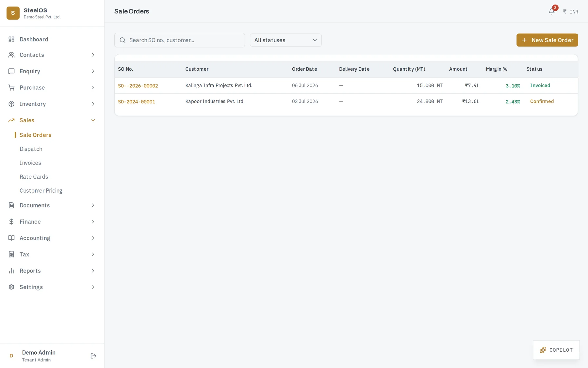588x368 pixels.
Task: Expand the Contacts chevron
Action: click(x=93, y=55)
